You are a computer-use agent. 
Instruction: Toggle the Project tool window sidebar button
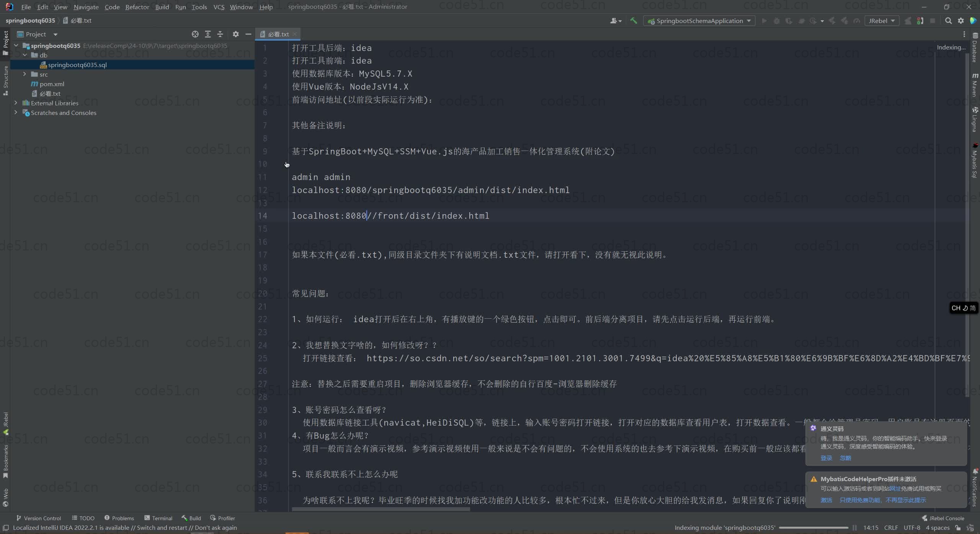coord(5,42)
